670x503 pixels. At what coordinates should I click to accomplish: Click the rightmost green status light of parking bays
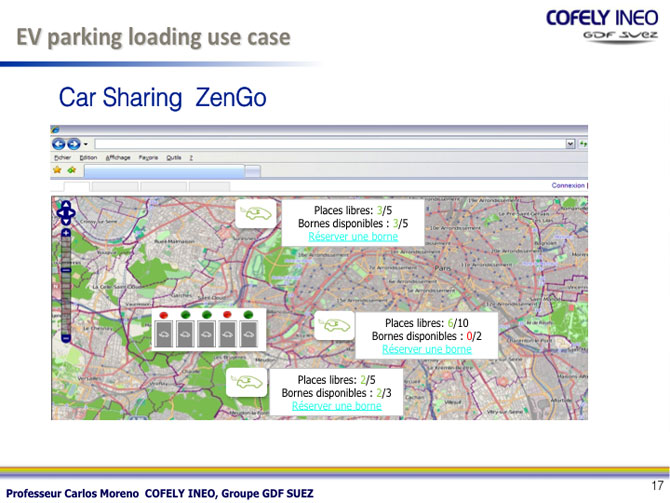pyautogui.click(x=248, y=315)
